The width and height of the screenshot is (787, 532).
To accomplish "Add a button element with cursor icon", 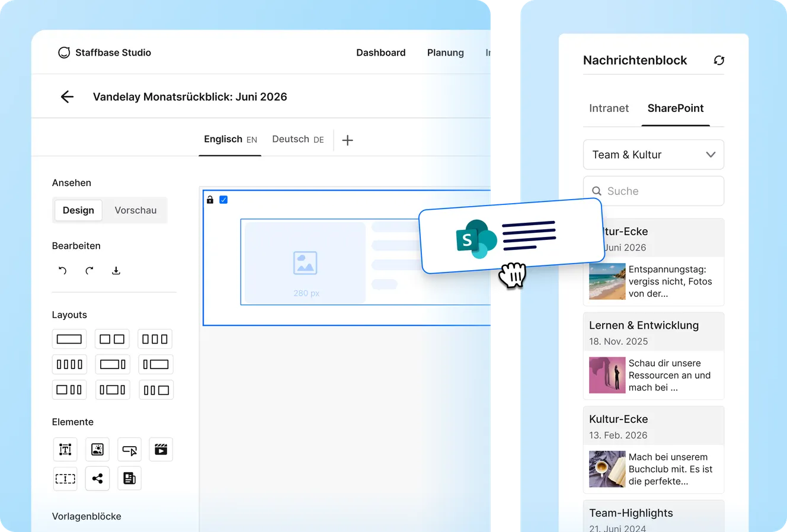I will coord(129,450).
